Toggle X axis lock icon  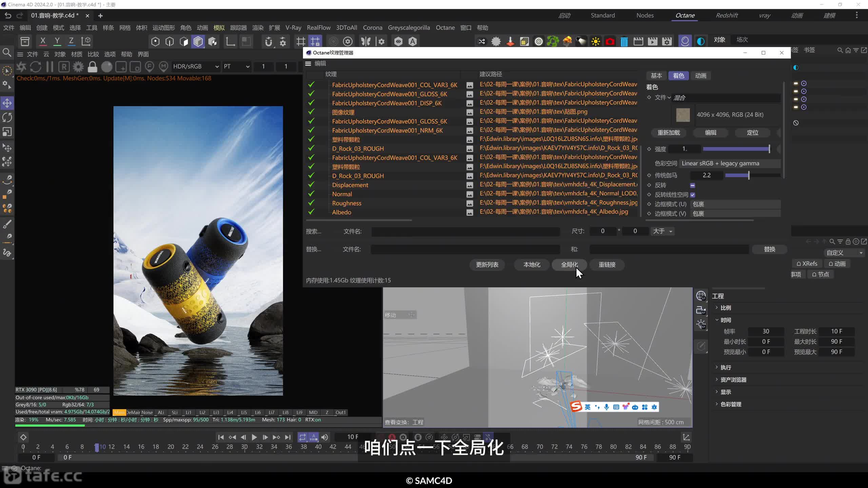[x=43, y=41]
